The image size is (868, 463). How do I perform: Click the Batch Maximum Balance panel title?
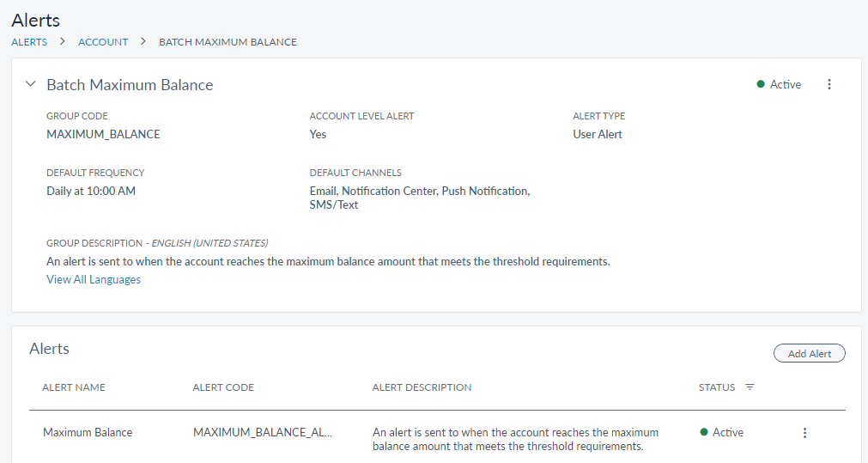(x=130, y=85)
